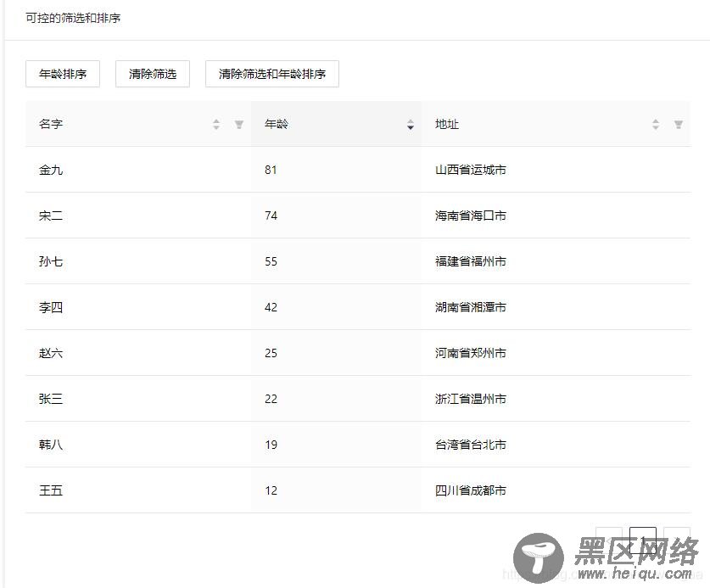Open the filter icon in 名字 column
Image resolution: width=710 pixels, height=588 pixels.
(239, 124)
